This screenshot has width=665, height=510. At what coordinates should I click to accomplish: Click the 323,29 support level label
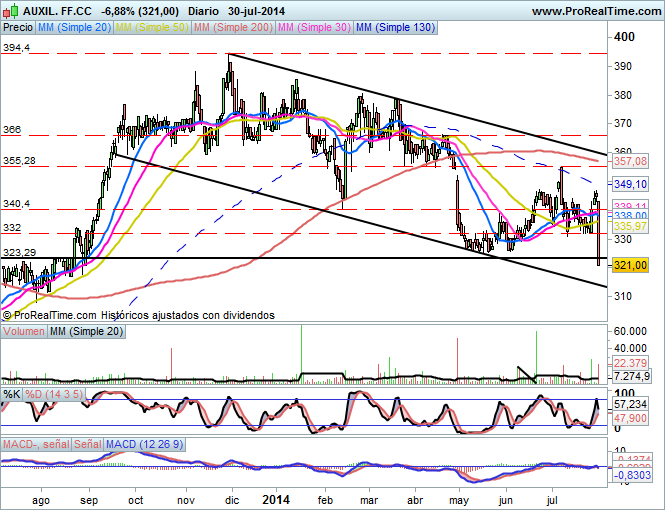tap(19, 253)
